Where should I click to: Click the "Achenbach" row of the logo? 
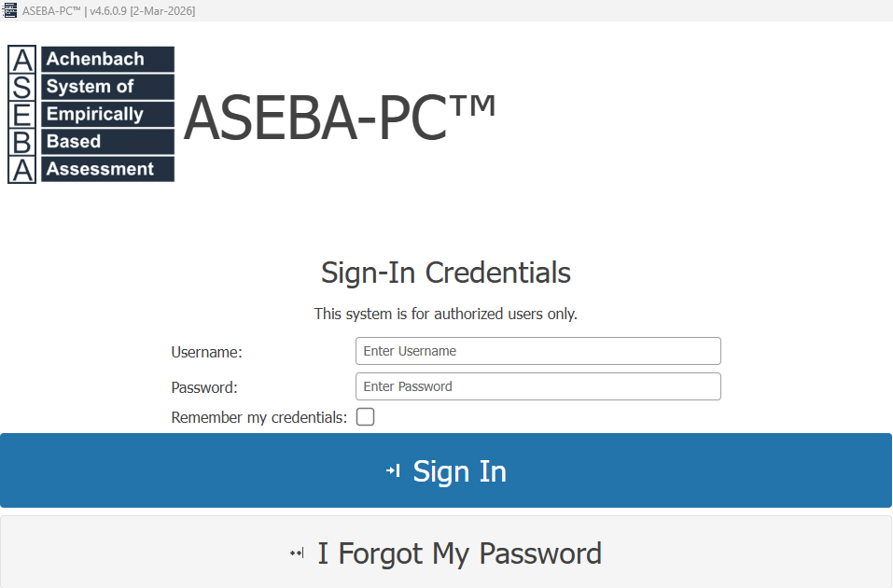107,60
